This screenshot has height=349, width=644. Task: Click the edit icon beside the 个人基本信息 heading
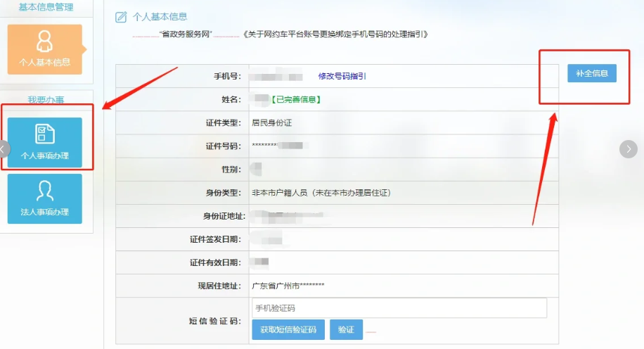[x=121, y=17]
